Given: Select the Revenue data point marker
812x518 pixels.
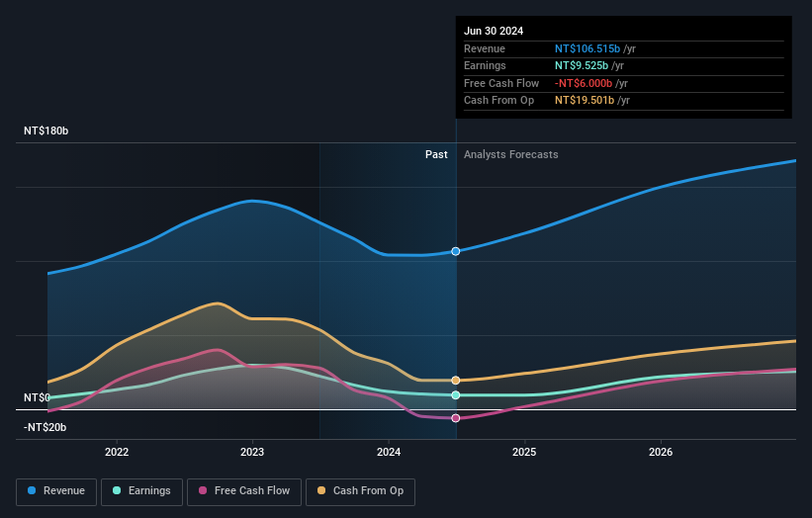Looking at the screenshot, I should (456, 251).
